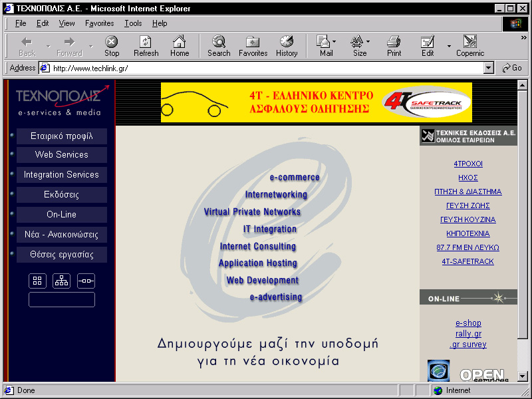The width and height of the screenshot is (532, 399).
Task: Follow the 4T-SAFETRACK link
Action: tap(468, 261)
